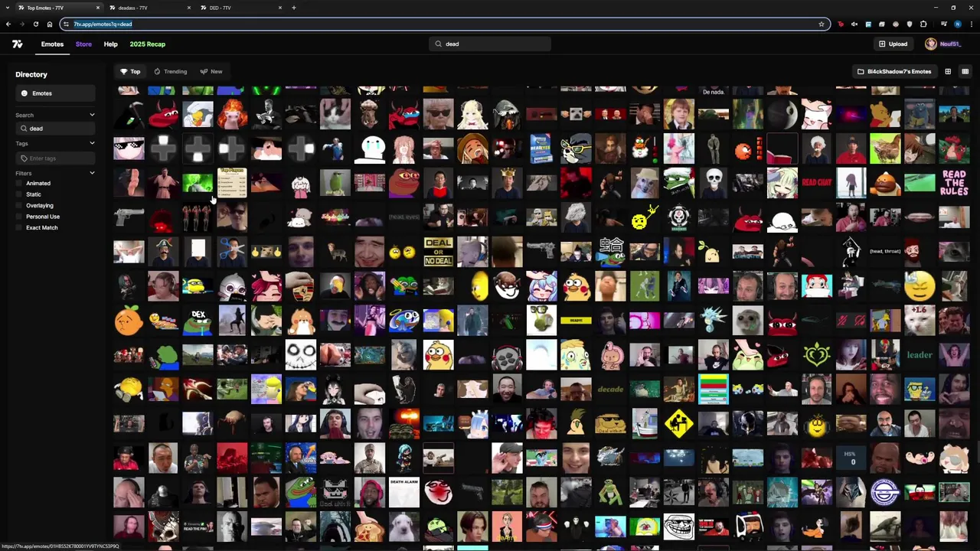Switch to compact grid layout icon

point(965,72)
